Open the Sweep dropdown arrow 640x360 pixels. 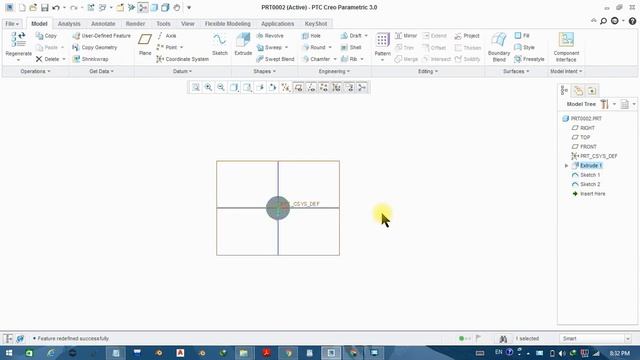coord(286,47)
